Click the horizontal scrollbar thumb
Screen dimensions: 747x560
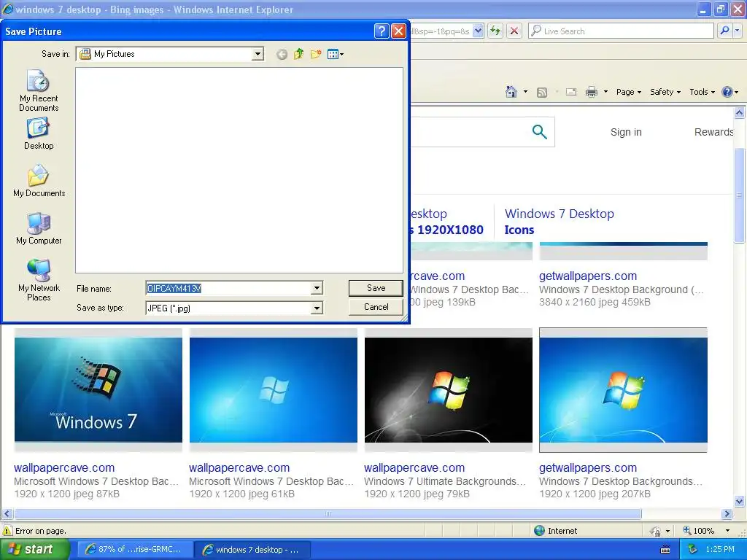tap(328, 514)
